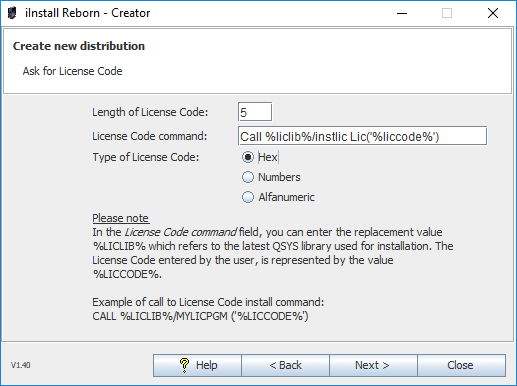Viewport: 517px width, 386px height.
Task: Click the 'Length of License Code:' label
Action: [x=150, y=112]
